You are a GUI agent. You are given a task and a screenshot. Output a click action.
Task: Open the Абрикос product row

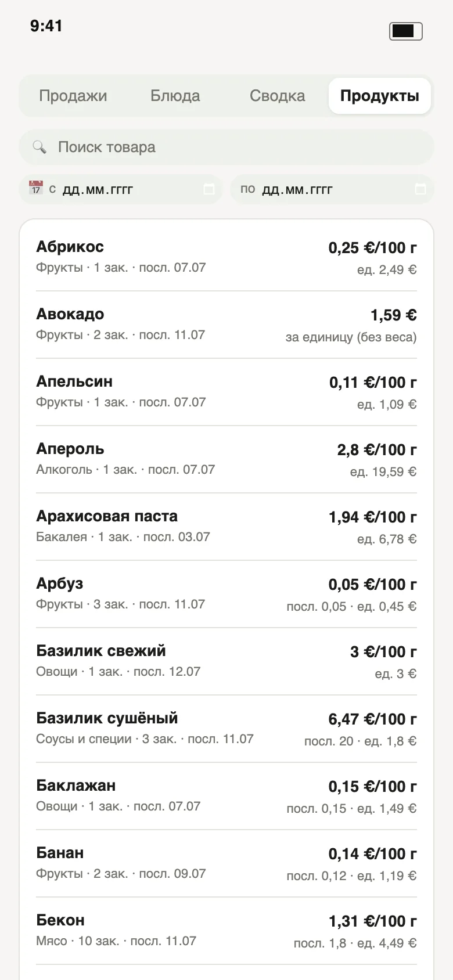(227, 257)
